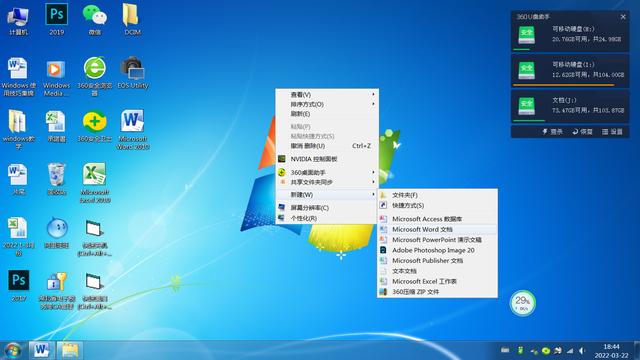Select the 360安全卫士 green plus icon
Screen dimensions: 640x360
[x=94, y=126]
